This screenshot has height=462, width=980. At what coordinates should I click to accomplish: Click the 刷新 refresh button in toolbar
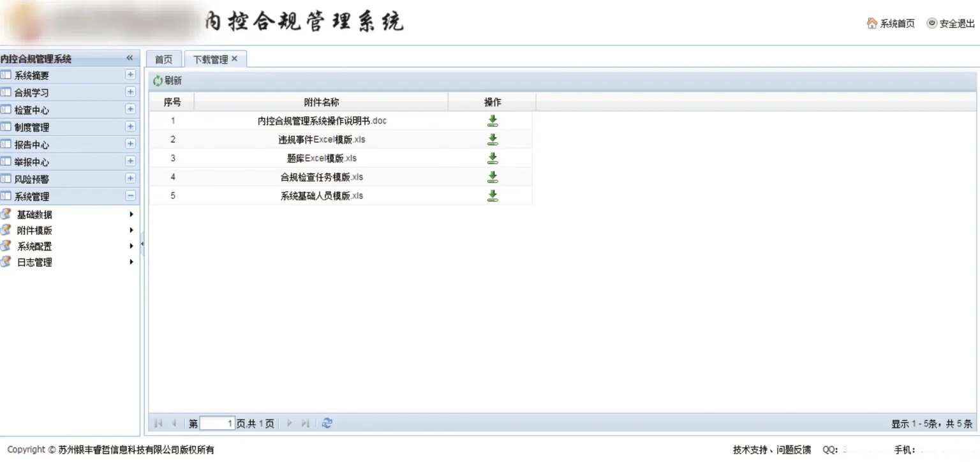(167, 81)
